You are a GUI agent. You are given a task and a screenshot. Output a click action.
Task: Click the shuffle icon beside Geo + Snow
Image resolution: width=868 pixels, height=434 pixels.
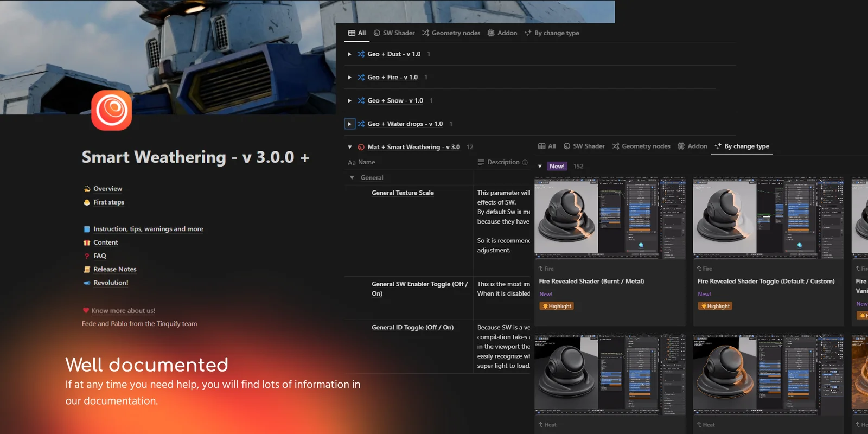(361, 101)
